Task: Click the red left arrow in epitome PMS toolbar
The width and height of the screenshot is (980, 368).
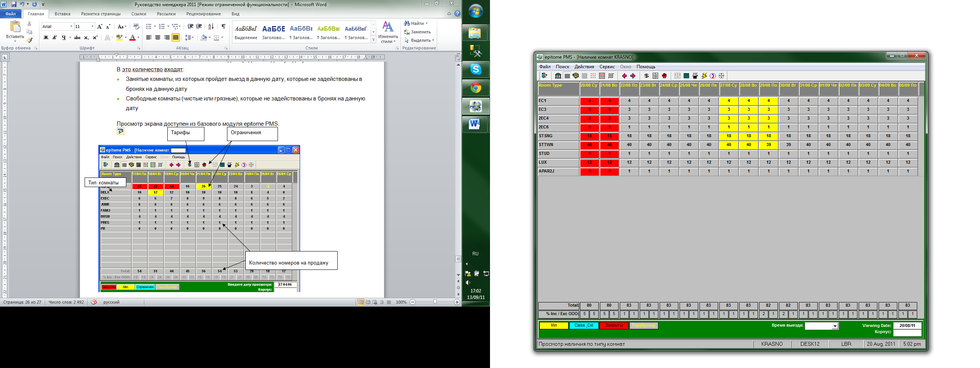Action: [x=624, y=76]
